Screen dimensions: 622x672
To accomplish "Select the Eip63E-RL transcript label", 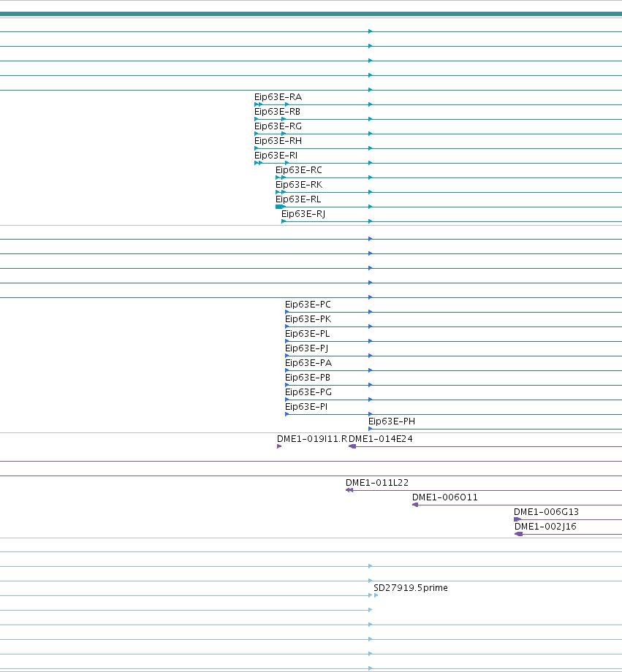I will click(x=298, y=199).
